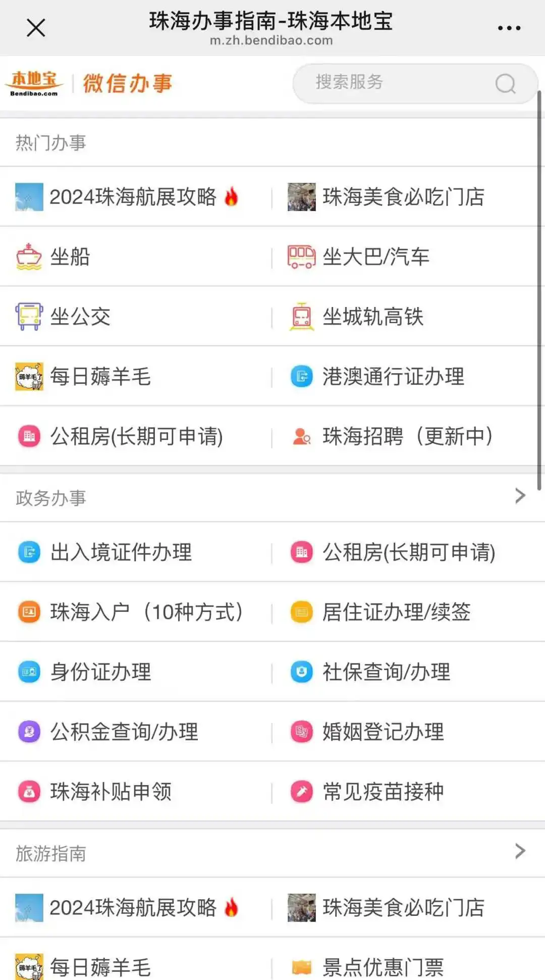Tap the 每日薅羊毛 sheep icon in 热门办事
Screen dimensions: 545x980
[29, 377]
